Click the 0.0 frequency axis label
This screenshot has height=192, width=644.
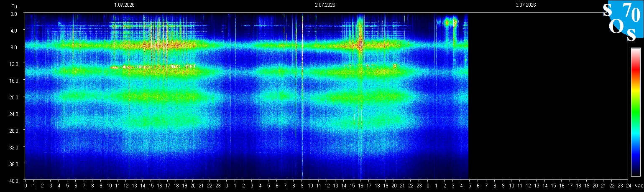14,14
